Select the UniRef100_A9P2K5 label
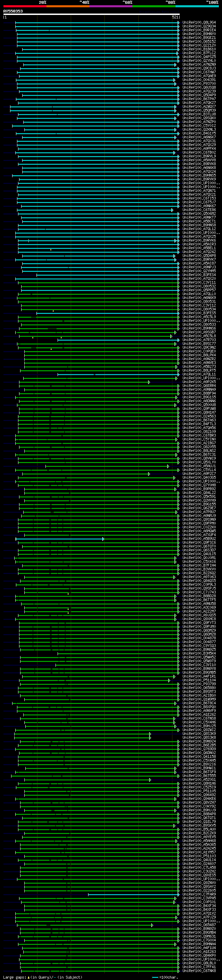Image resolution: width=222 pixels, height=980 pixels. coord(199,382)
